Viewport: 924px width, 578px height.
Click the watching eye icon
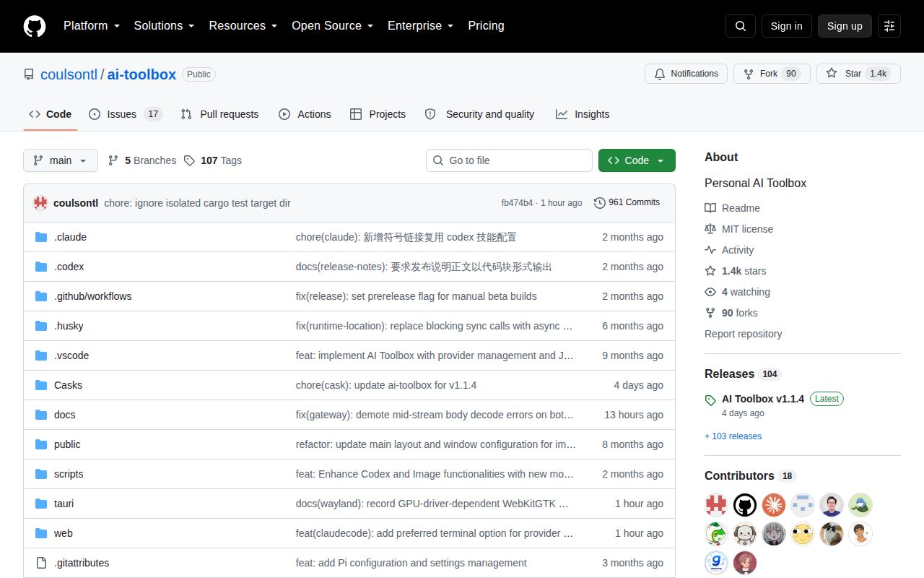710,292
